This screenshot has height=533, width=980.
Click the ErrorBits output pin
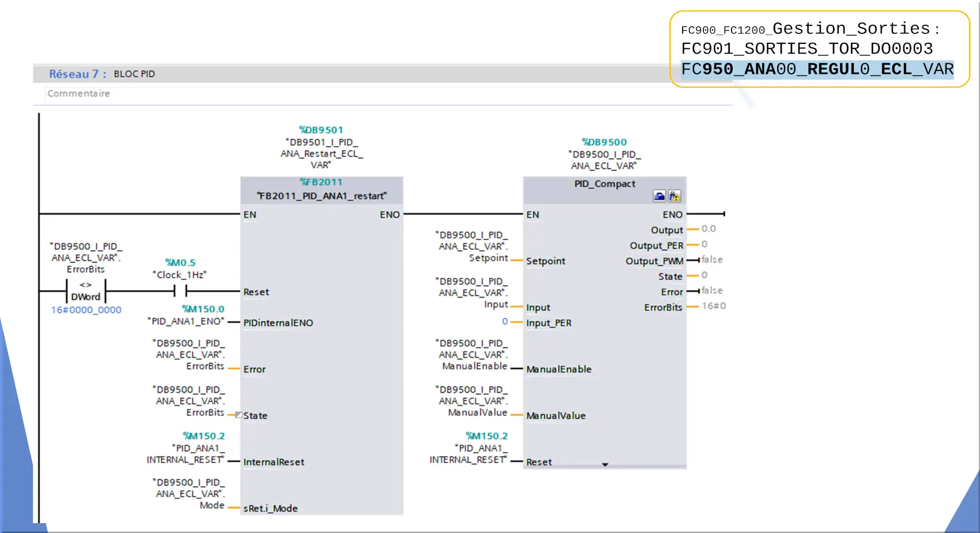663,307
